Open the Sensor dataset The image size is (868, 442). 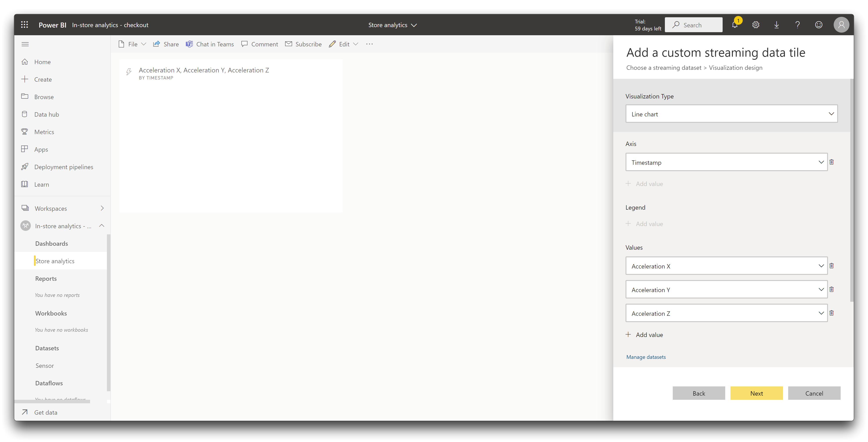point(44,365)
